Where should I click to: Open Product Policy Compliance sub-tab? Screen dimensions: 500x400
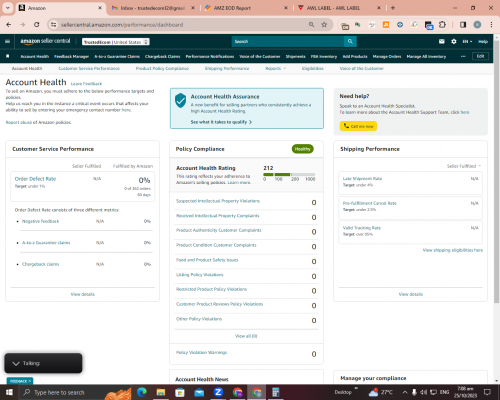(162, 68)
